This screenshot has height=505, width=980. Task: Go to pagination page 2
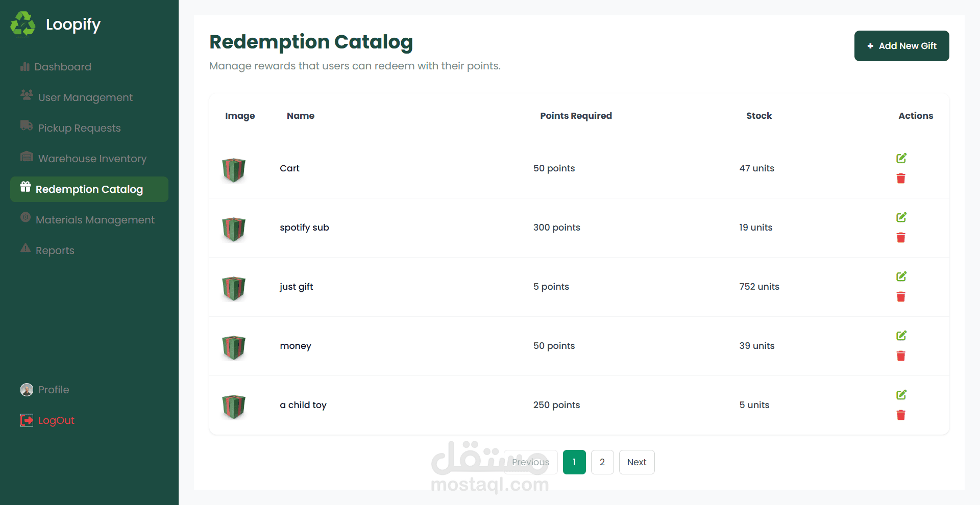(602, 462)
